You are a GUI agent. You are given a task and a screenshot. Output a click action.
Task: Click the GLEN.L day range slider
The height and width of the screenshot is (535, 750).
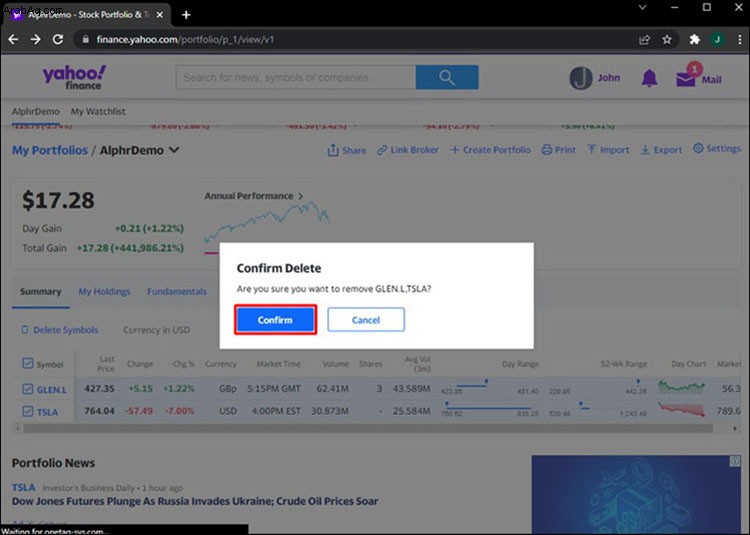(488, 387)
